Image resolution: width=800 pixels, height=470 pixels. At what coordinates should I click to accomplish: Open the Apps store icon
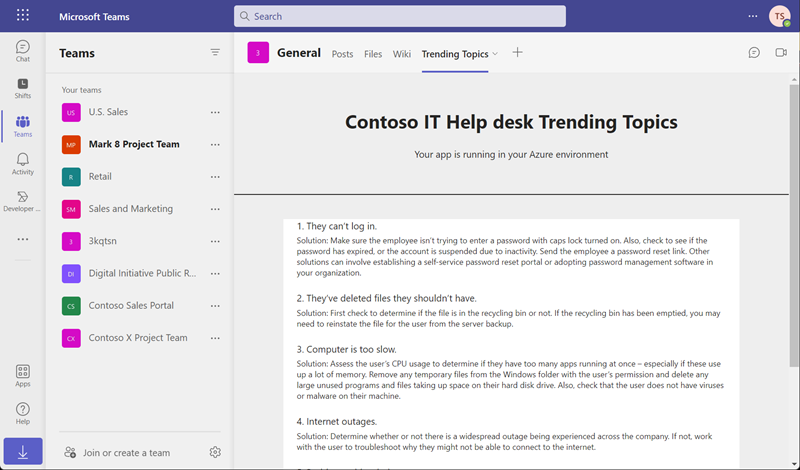pyautogui.click(x=22, y=376)
